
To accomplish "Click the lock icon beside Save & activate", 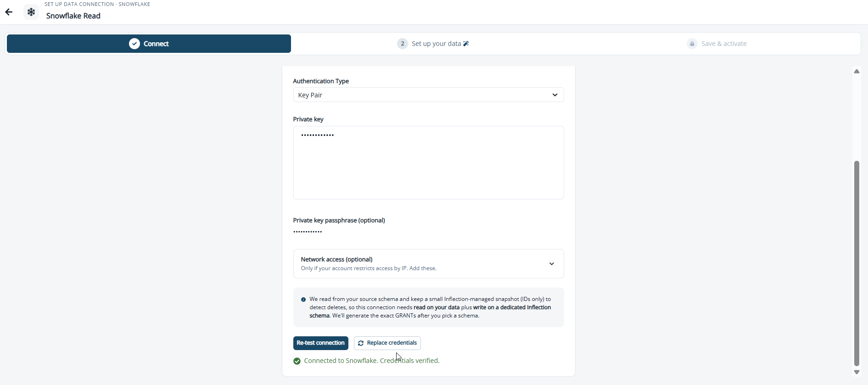I will [692, 44].
